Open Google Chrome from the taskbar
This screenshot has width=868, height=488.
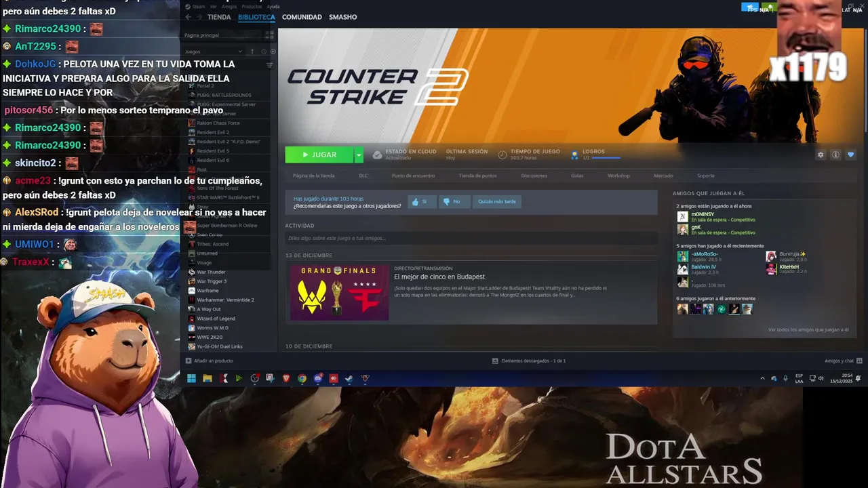(x=302, y=379)
